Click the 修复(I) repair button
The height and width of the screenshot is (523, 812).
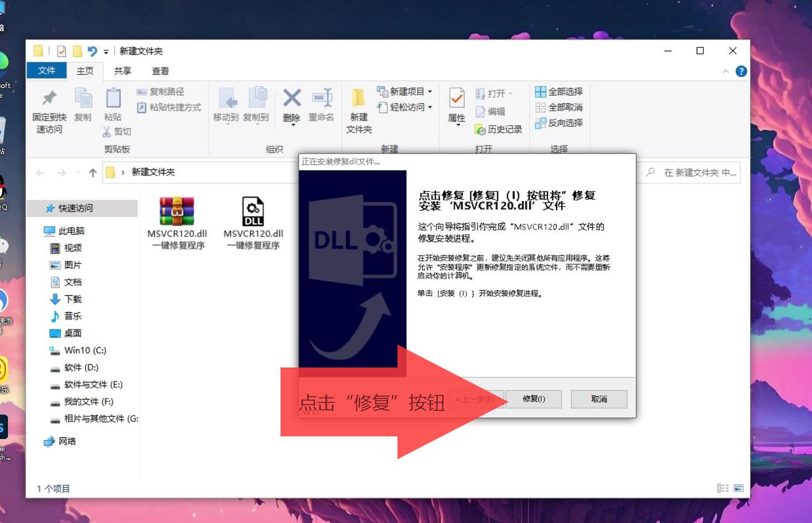point(533,399)
